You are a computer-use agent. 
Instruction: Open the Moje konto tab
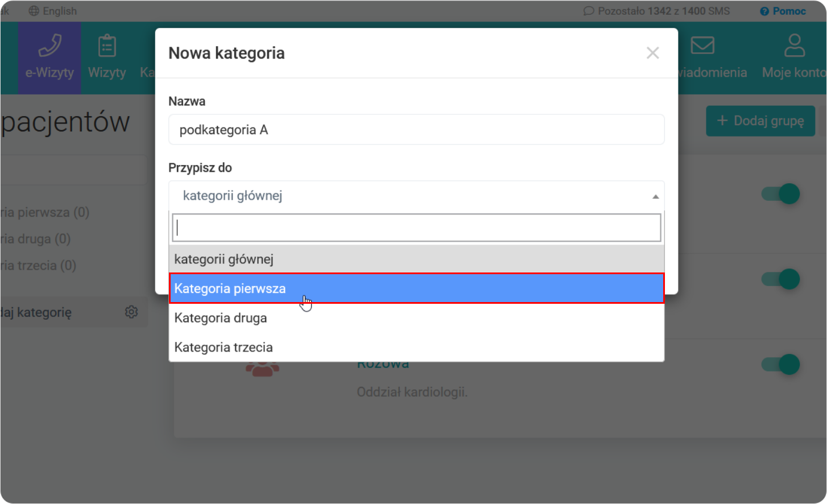pyautogui.click(x=794, y=58)
